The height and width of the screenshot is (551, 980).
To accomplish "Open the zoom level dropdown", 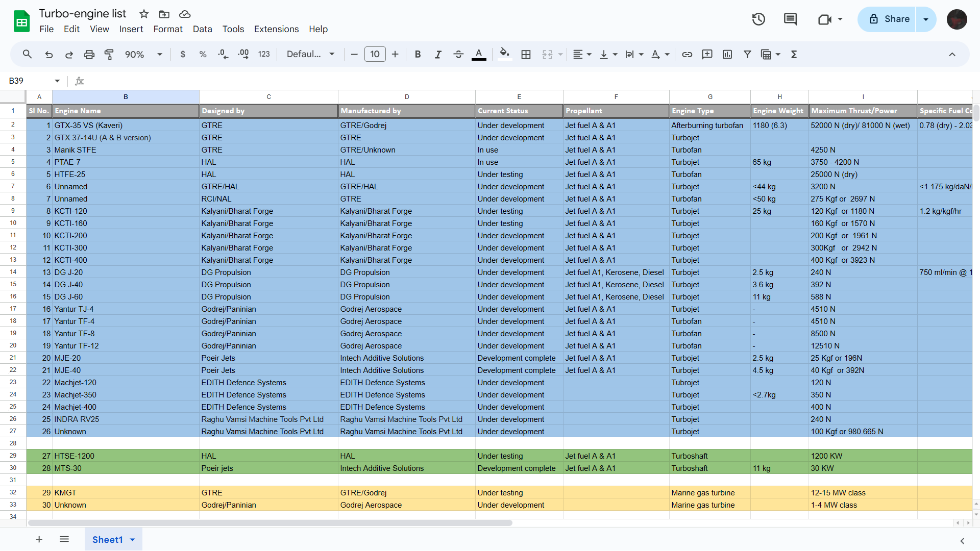I will pos(143,54).
